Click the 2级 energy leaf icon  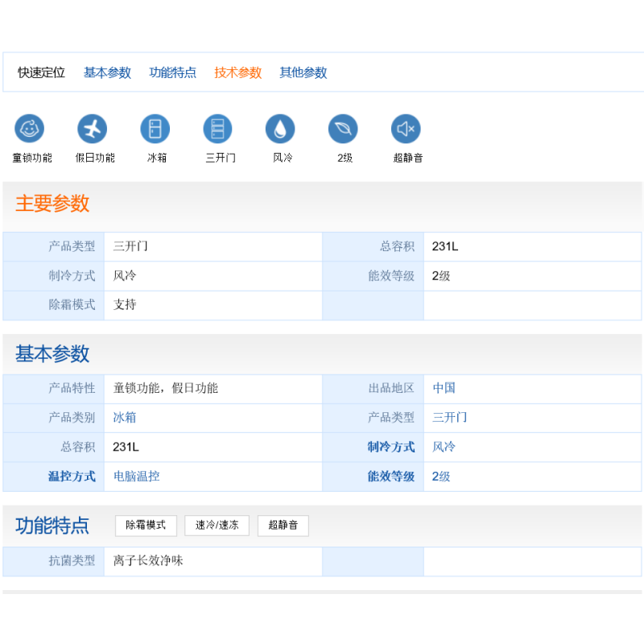342,129
